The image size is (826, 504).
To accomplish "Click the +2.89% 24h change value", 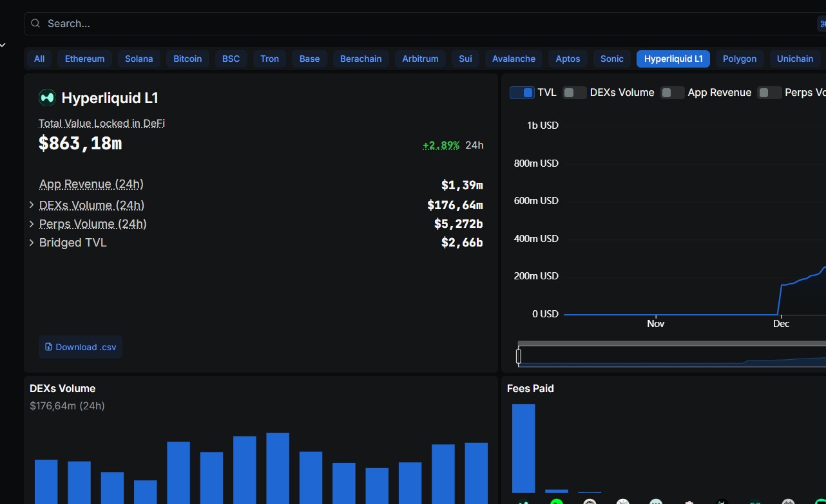I will click(441, 145).
